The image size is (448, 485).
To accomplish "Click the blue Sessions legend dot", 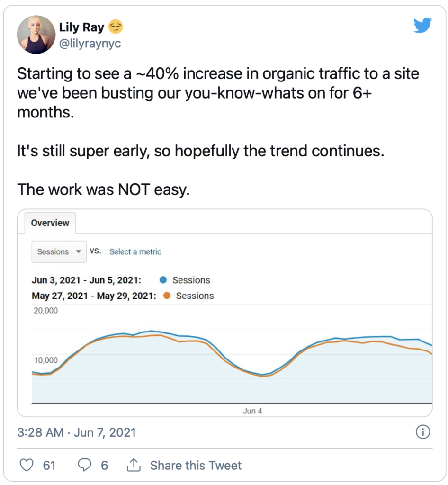I will tap(163, 280).
